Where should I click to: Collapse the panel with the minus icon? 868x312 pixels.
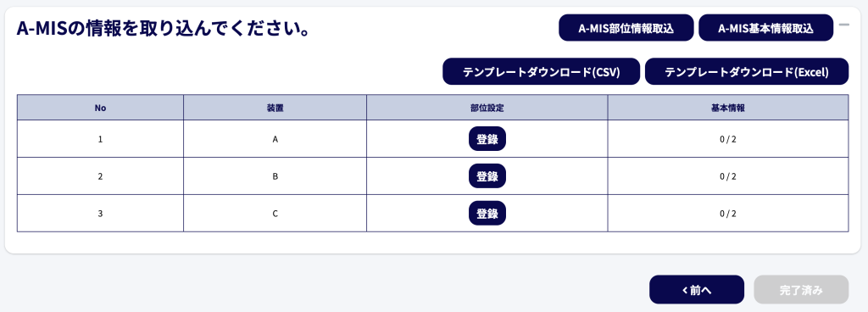[843, 25]
